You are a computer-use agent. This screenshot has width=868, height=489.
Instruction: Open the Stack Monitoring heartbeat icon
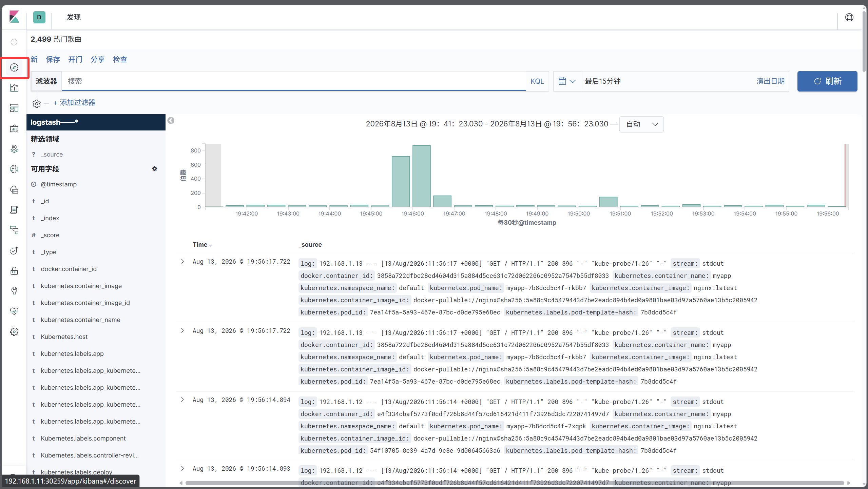(x=14, y=311)
